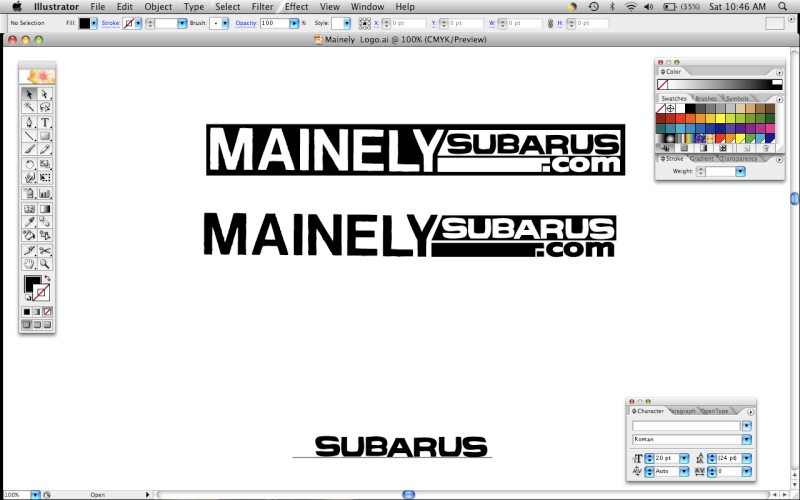800x500 pixels.
Task: Swap fill and stroke arrows in toolbox
Action: pyautogui.click(x=47, y=279)
